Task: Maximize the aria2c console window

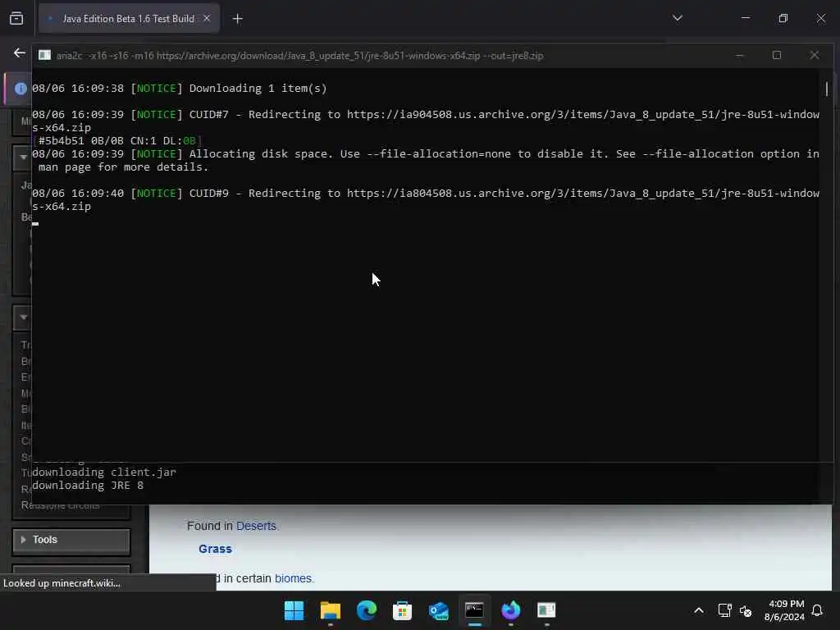Action: (x=777, y=55)
